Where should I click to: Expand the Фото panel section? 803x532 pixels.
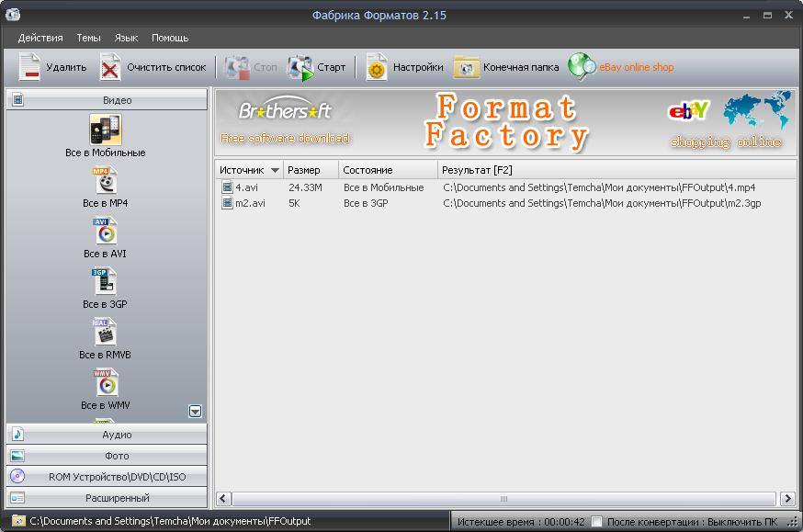[x=107, y=455]
